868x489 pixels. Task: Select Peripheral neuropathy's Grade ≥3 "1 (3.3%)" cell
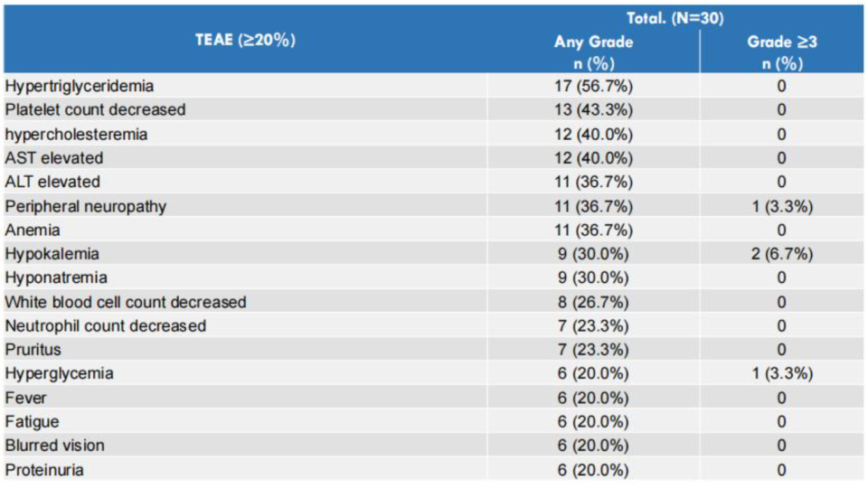pos(781,206)
